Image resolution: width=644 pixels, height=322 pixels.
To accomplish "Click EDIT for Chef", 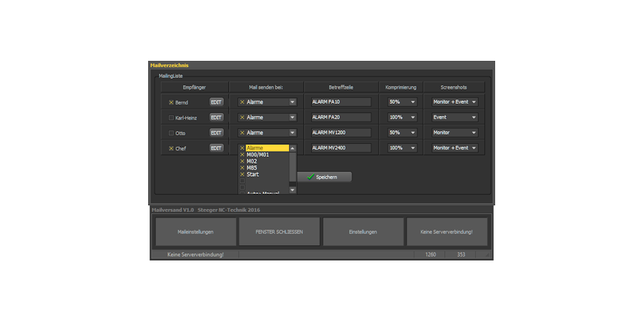I will [x=216, y=148].
